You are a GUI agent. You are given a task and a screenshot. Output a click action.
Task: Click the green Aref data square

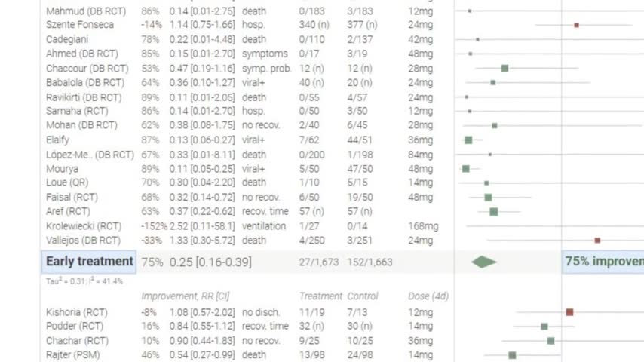click(494, 212)
